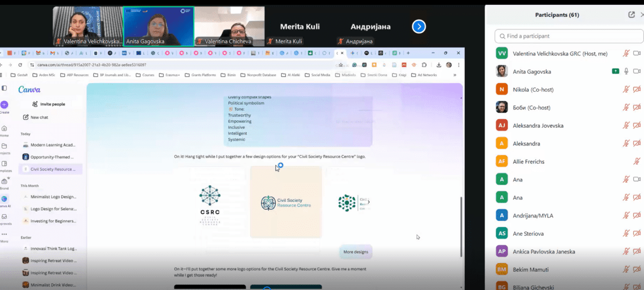Screen dimensions: 644x290
Task: Toggle Anita Gagovska's camera icon
Action: tap(637, 71)
